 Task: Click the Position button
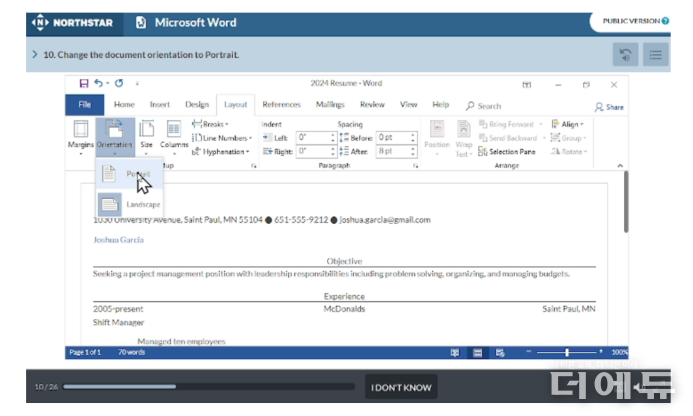point(437,137)
